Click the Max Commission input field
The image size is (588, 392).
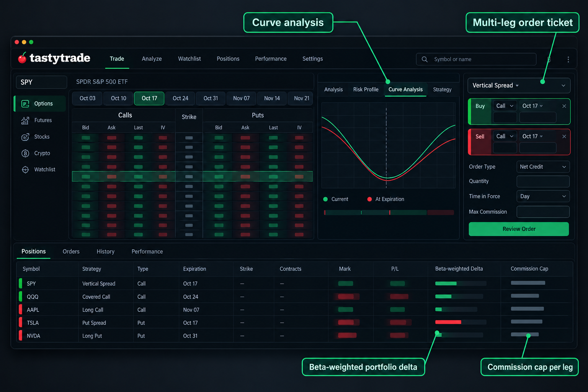tap(543, 212)
